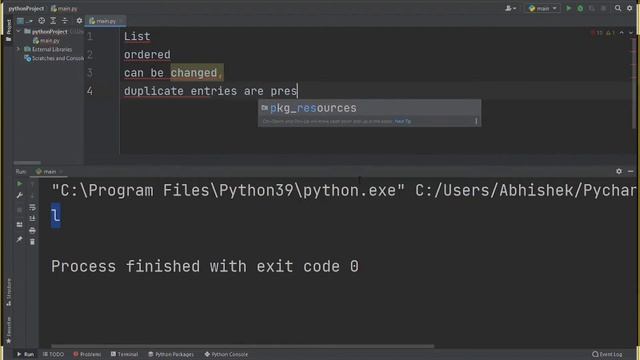Image resolution: width=640 pixels, height=360 pixels.
Task: Go to next highlighted error arrow
Action: click(x=631, y=33)
